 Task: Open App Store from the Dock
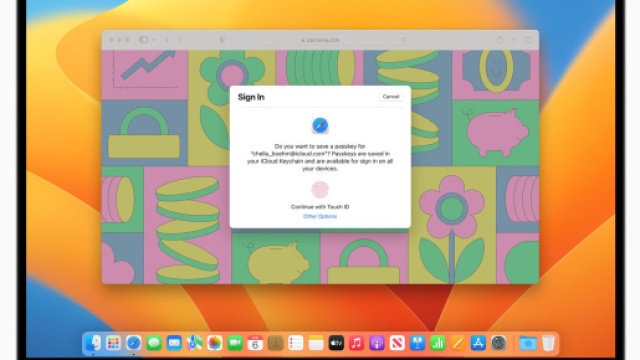tap(478, 343)
